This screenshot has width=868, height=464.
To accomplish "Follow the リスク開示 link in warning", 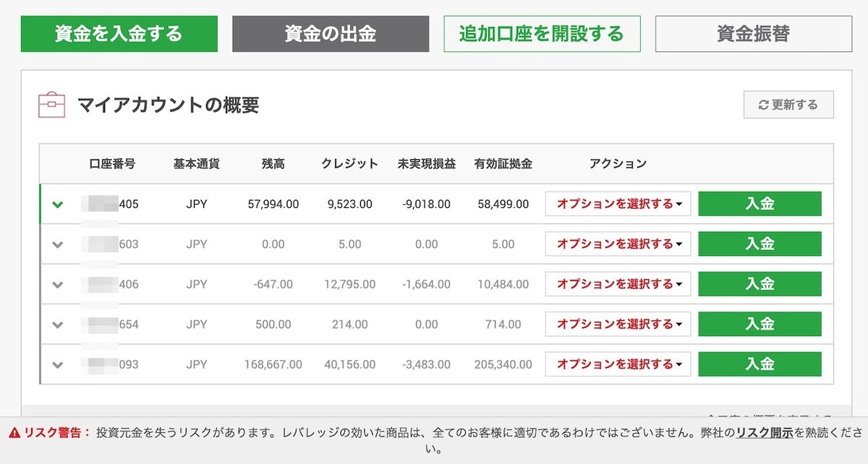I will 765,433.
